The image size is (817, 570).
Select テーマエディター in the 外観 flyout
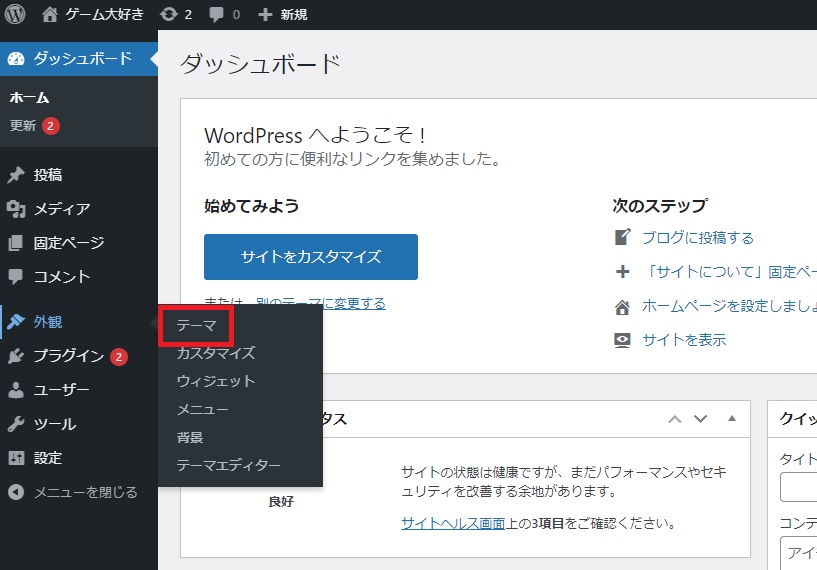click(x=228, y=465)
